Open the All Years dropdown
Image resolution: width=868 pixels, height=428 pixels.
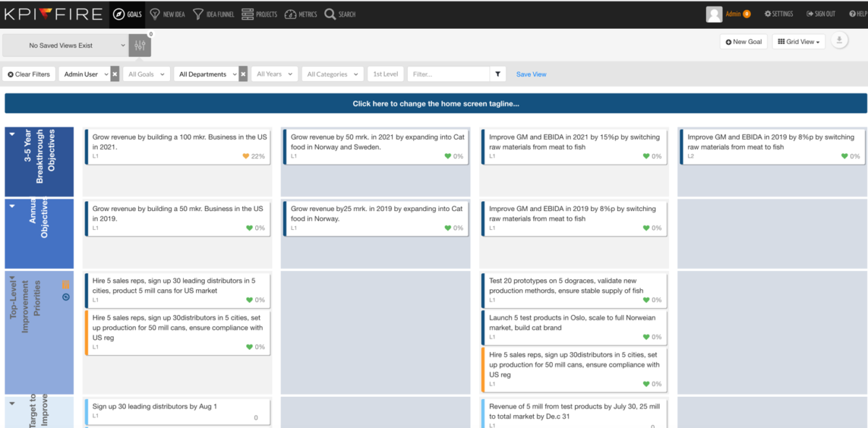275,74
